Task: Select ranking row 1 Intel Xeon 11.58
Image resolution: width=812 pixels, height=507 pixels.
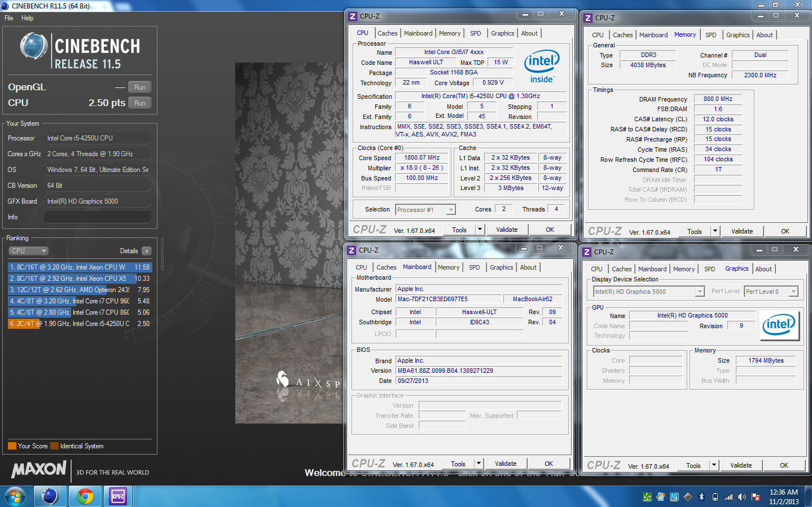Action: coord(80,267)
